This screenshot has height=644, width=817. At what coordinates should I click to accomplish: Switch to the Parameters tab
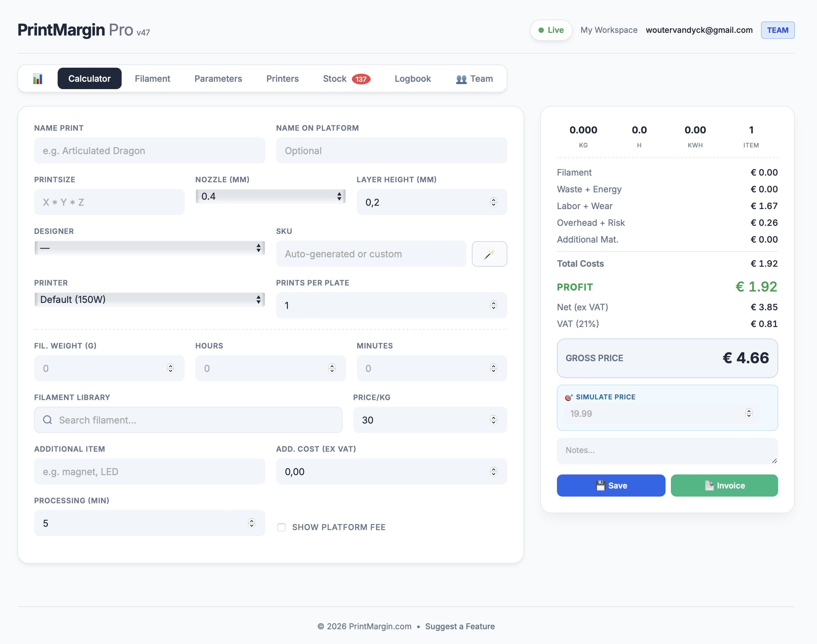coord(218,78)
